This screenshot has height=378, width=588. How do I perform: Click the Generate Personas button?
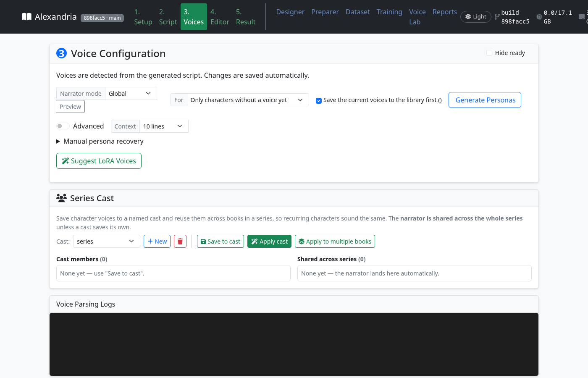click(x=485, y=100)
